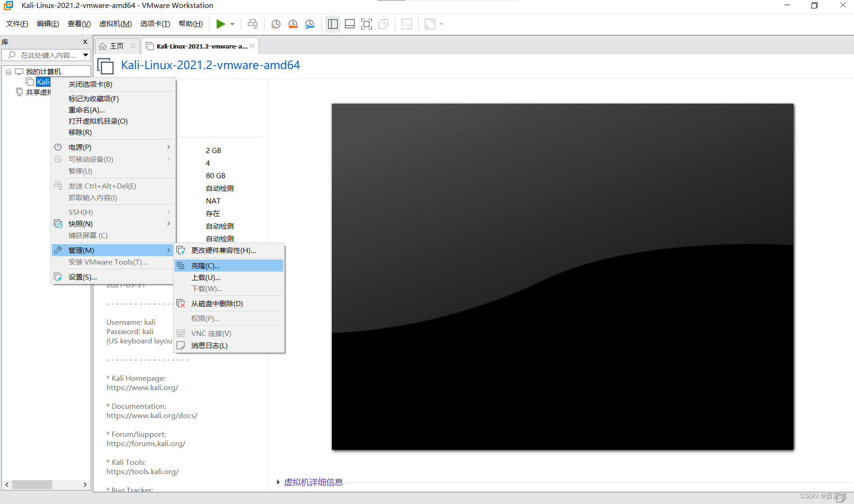Choose 打开虚拟机目录(O) in context menu
This screenshot has width=854, height=504.
(x=113, y=121)
